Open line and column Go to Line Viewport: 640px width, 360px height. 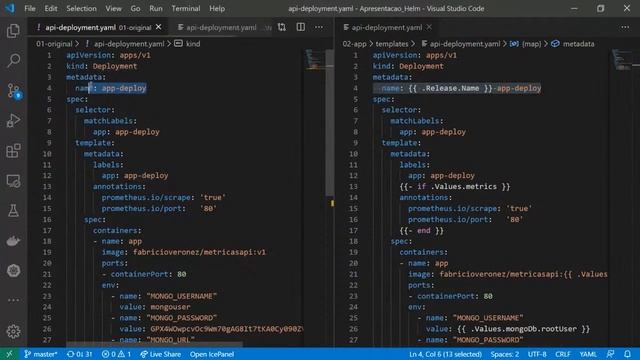(445, 354)
